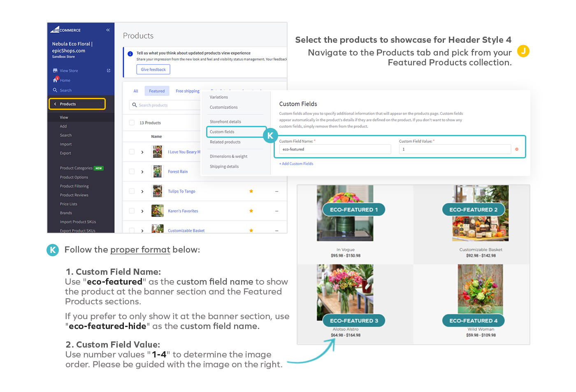576x392 pixels.
Task: Remove the eco-featured custom field
Action: coord(517,149)
